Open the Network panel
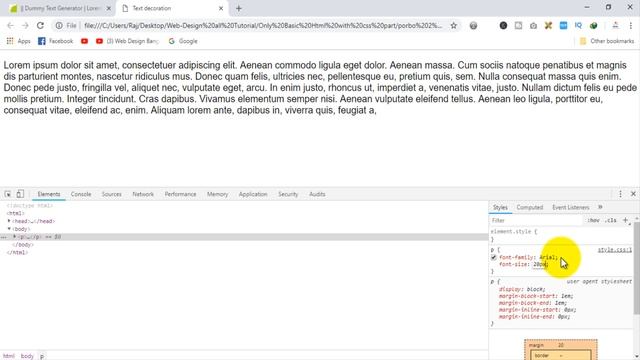 [x=143, y=194]
